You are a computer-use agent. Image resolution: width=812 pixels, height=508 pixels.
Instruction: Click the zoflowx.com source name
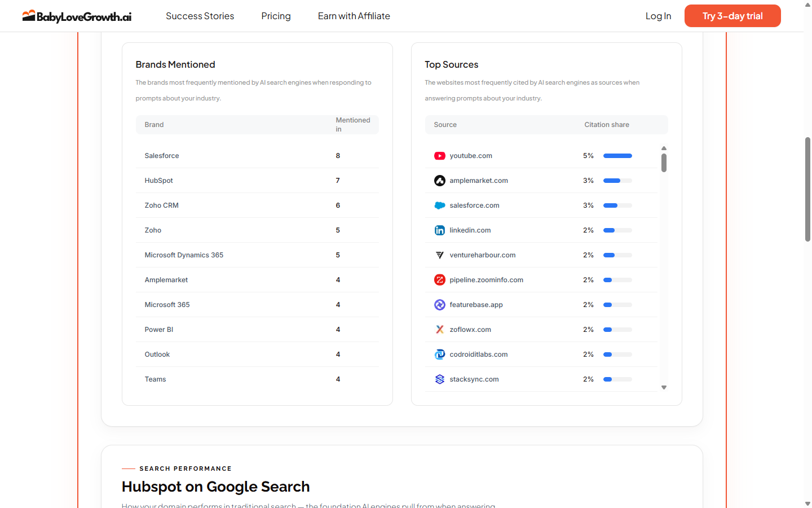tap(470, 330)
